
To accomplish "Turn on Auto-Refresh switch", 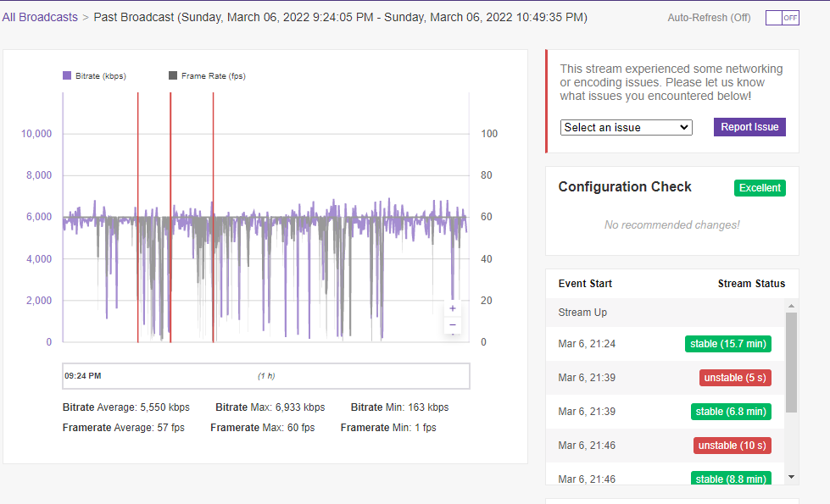I will pyautogui.click(x=782, y=18).
